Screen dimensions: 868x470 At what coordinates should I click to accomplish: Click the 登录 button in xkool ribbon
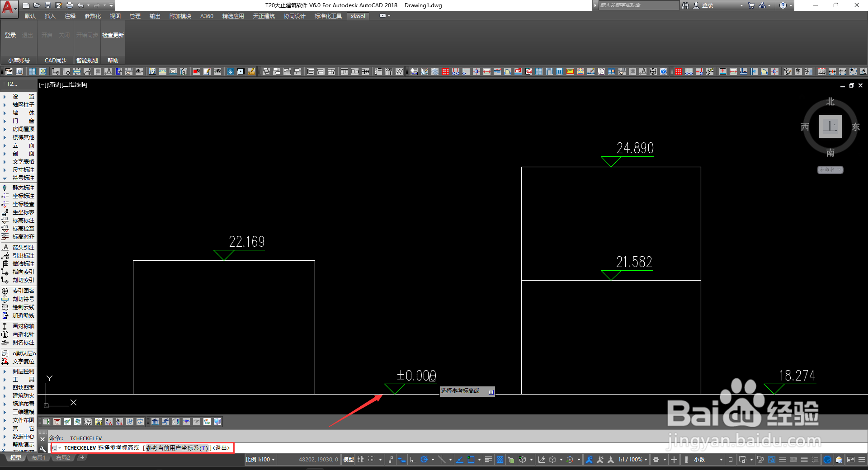pos(10,35)
